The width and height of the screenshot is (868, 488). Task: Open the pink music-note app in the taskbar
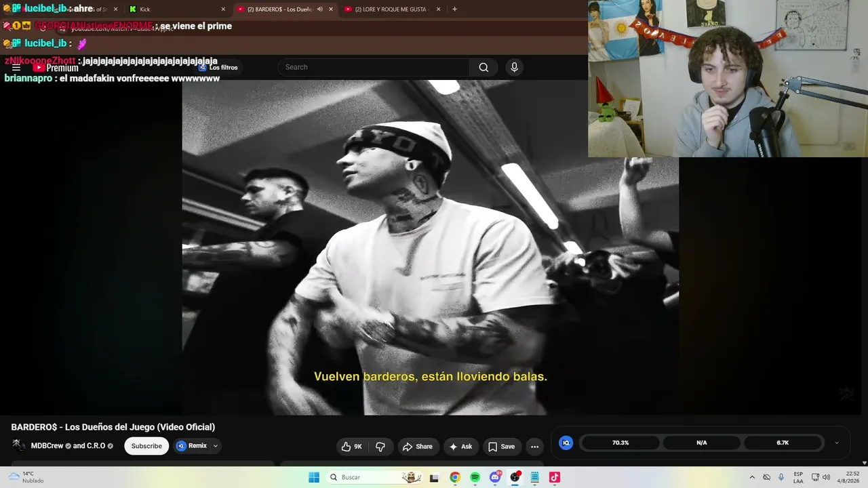[555, 477]
